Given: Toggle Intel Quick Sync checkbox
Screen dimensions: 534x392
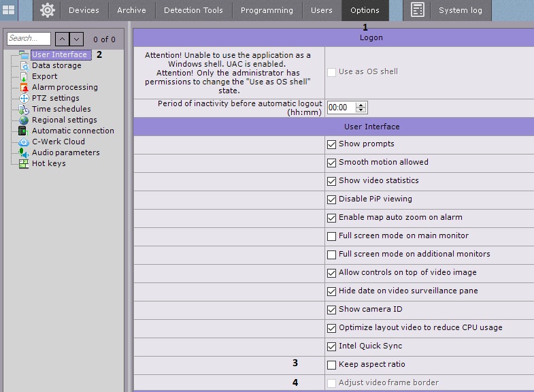Looking at the screenshot, I should (x=332, y=346).
